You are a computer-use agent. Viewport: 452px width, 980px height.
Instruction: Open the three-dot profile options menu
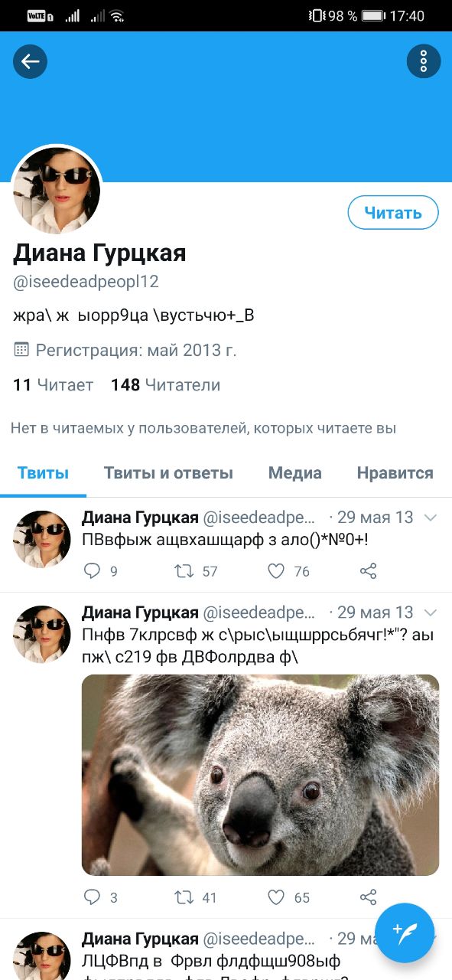424,61
